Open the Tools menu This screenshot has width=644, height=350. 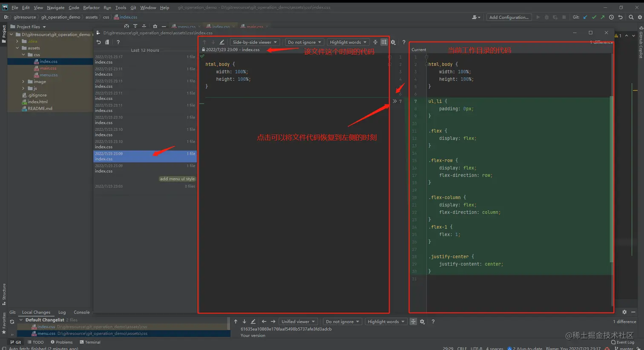point(121,8)
